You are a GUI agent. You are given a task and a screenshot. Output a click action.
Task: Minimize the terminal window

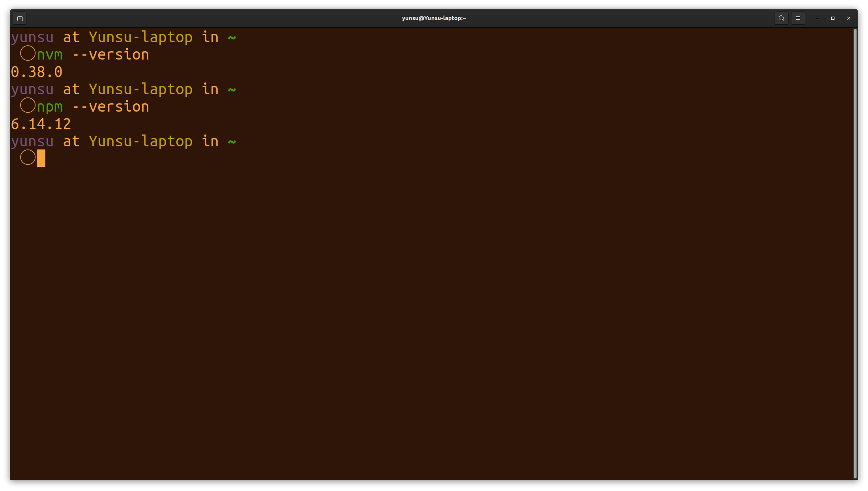click(x=817, y=18)
